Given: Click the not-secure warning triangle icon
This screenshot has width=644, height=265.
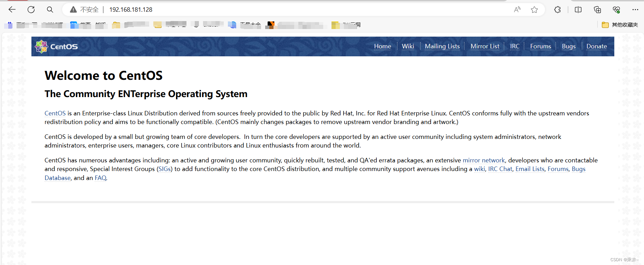Looking at the screenshot, I should point(73,10).
